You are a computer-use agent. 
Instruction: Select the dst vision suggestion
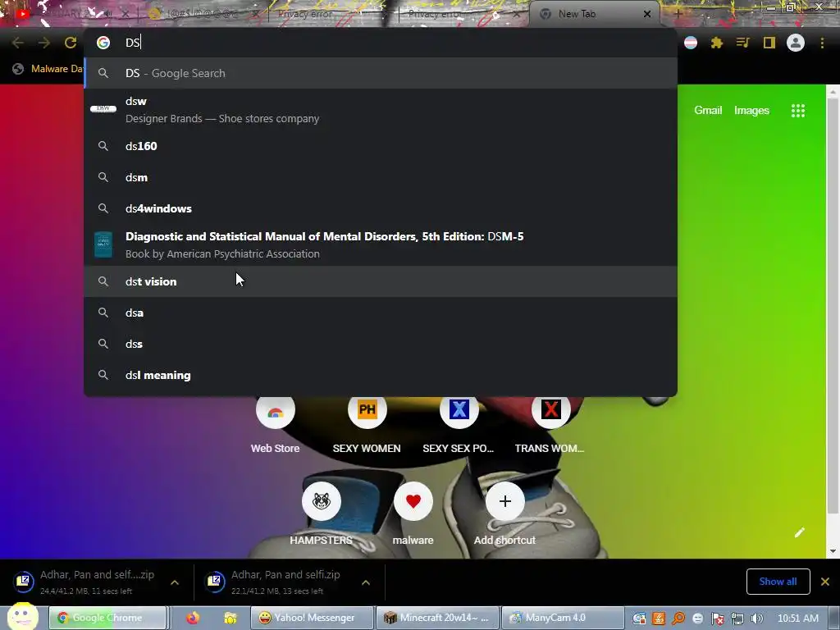[x=381, y=281]
